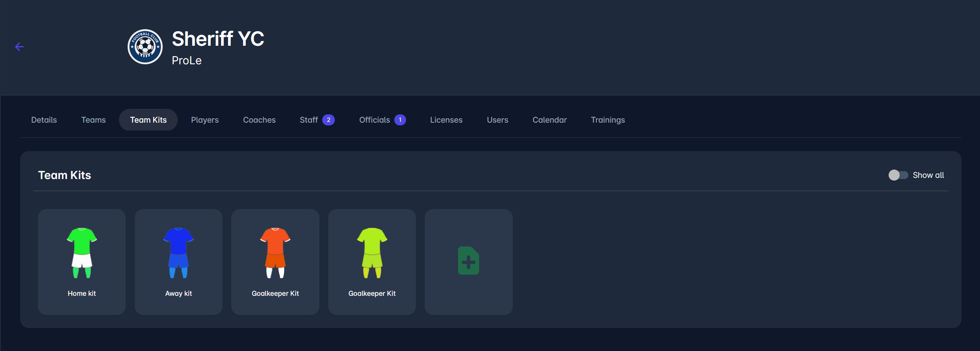The image size is (980, 351).
Task: View the Licenses tab
Action: (446, 120)
